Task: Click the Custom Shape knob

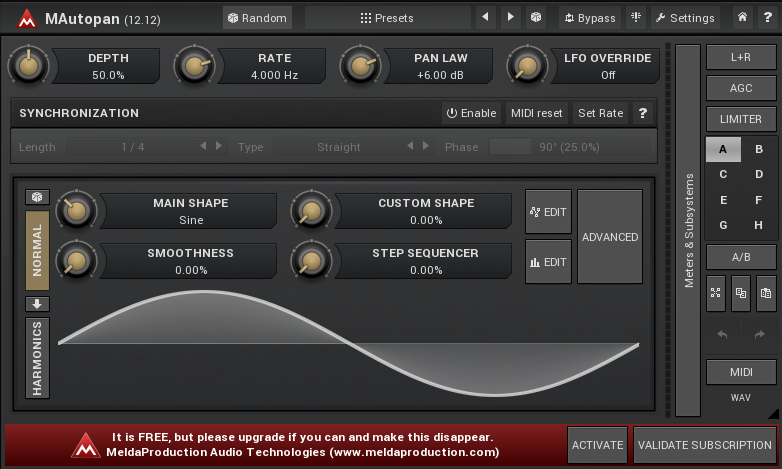Action: 311,211
